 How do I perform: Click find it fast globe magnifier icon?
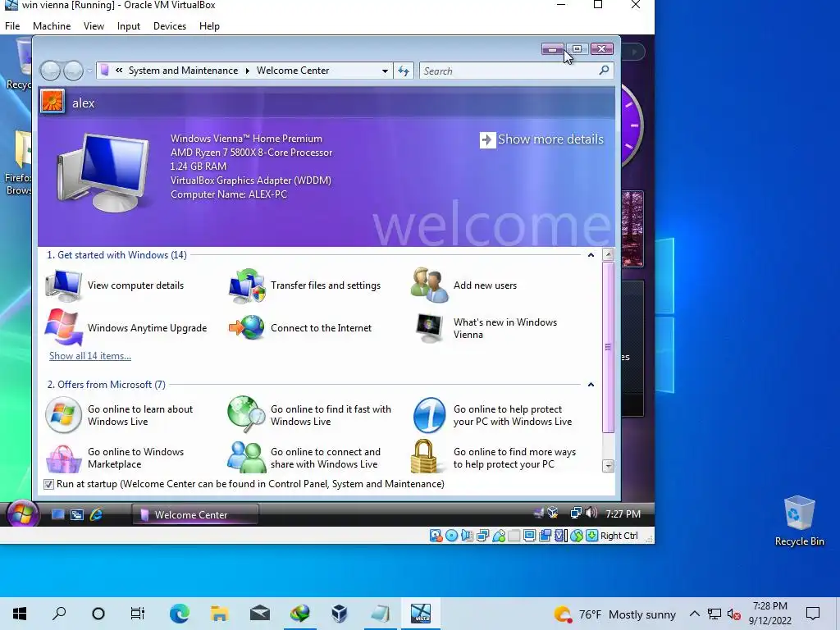click(246, 414)
